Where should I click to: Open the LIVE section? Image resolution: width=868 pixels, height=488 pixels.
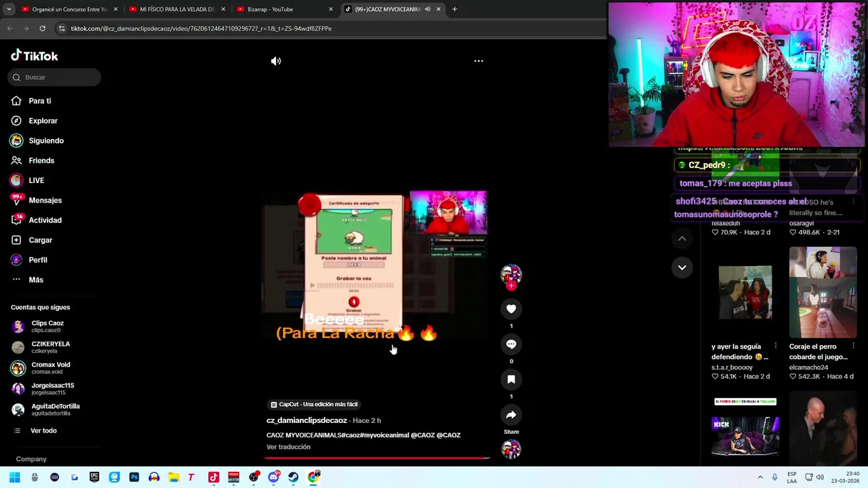[36, 180]
